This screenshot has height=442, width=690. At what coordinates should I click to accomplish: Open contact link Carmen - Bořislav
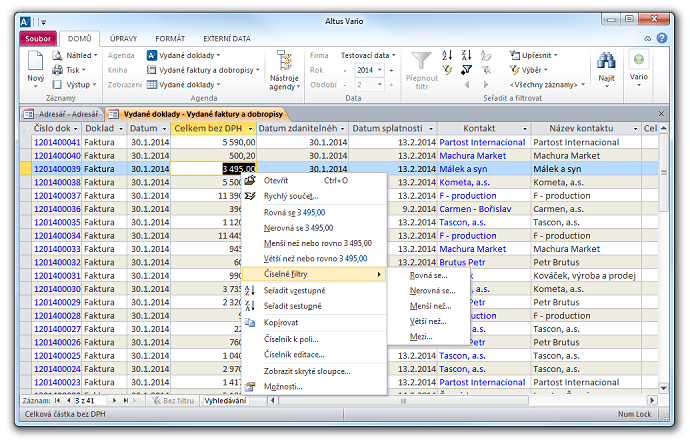(475, 209)
